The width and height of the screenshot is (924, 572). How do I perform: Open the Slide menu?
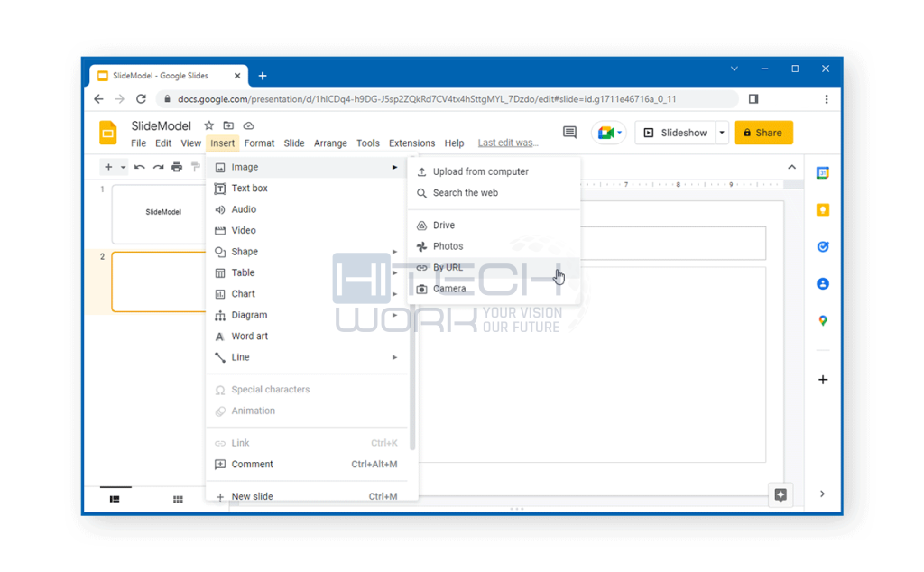(294, 143)
